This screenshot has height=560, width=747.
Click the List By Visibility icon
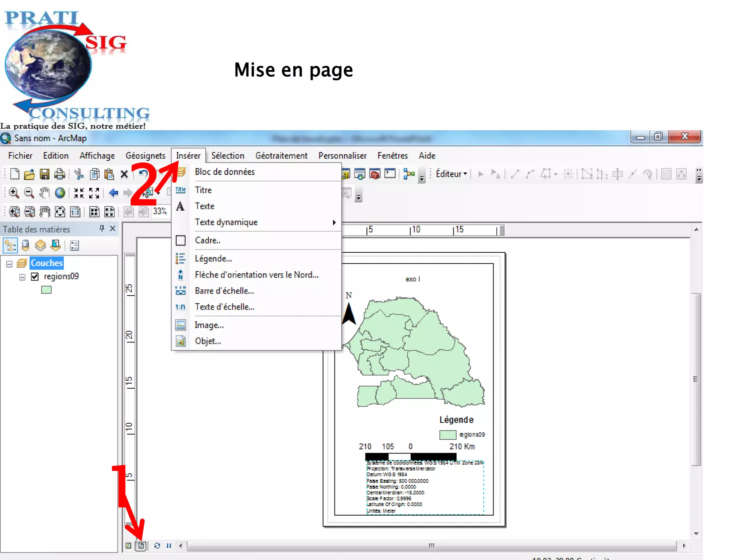click(40, 245)
